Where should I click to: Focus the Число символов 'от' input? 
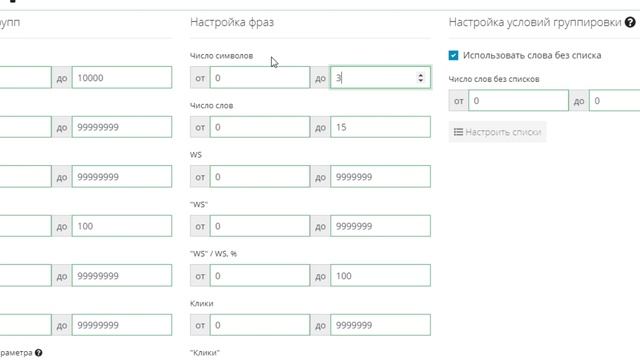click(260, 78)
